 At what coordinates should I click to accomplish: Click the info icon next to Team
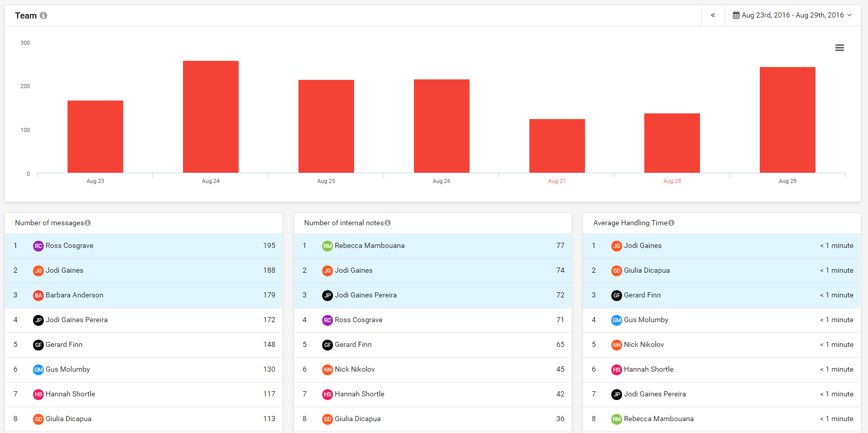[x=43, y=15]
